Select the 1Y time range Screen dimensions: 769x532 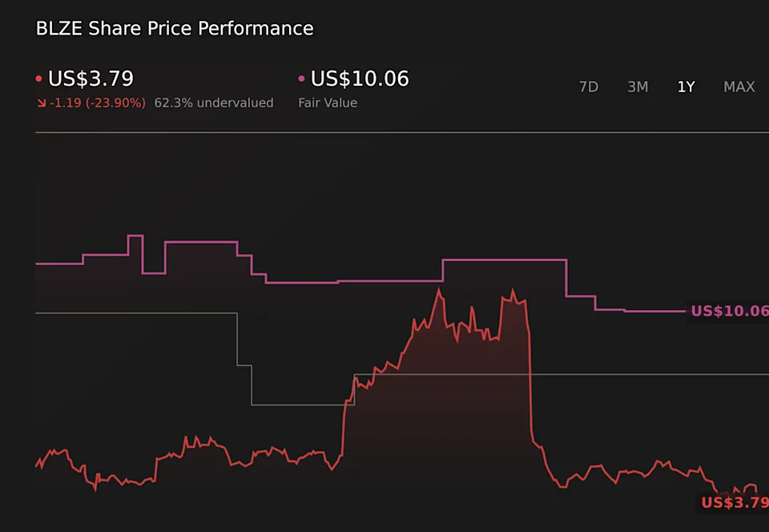[x=686, y=87]
